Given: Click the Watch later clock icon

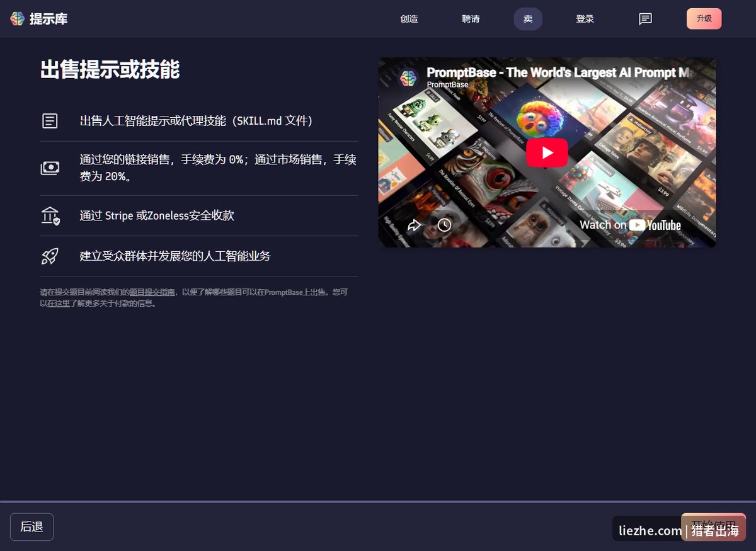Looking at the screenshot, I should (x=445, y=225).
